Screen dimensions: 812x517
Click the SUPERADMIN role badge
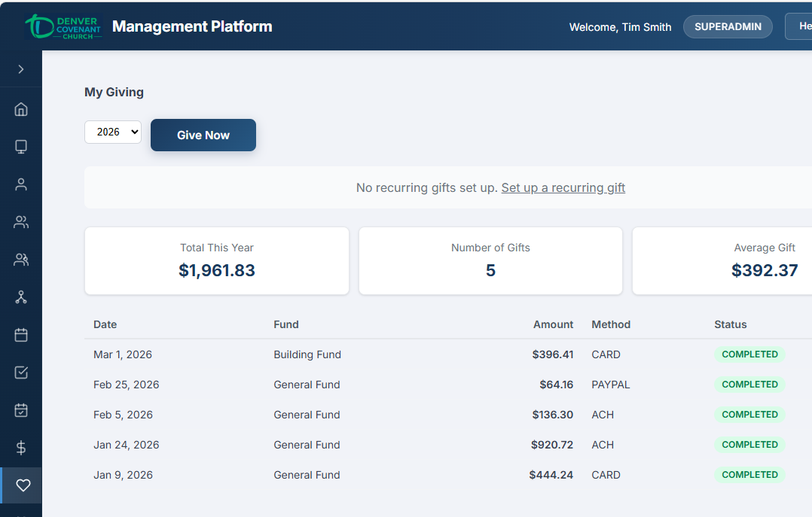tap(728, 26)
